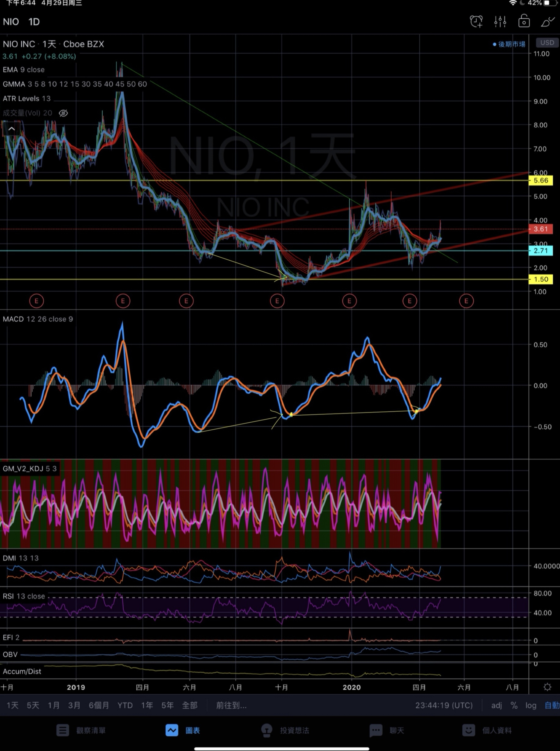The image size is (560, 751).
Task: Toggle adj price adjustment
Action: pyautogui.click(x=497, y=706)
